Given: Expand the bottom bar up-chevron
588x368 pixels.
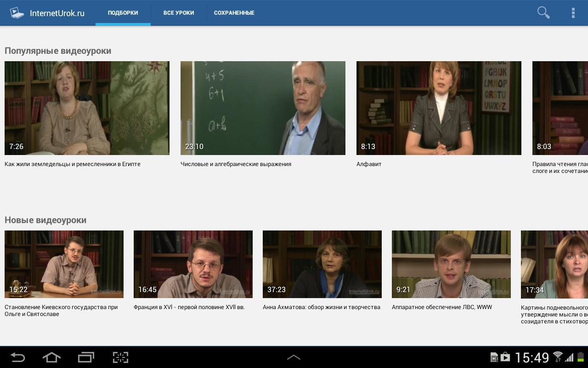Looking at the screenshot, I should tap(294, 357).
